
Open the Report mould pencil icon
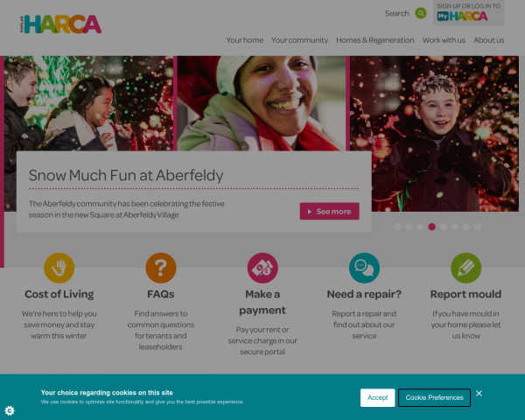pos(466,268)
